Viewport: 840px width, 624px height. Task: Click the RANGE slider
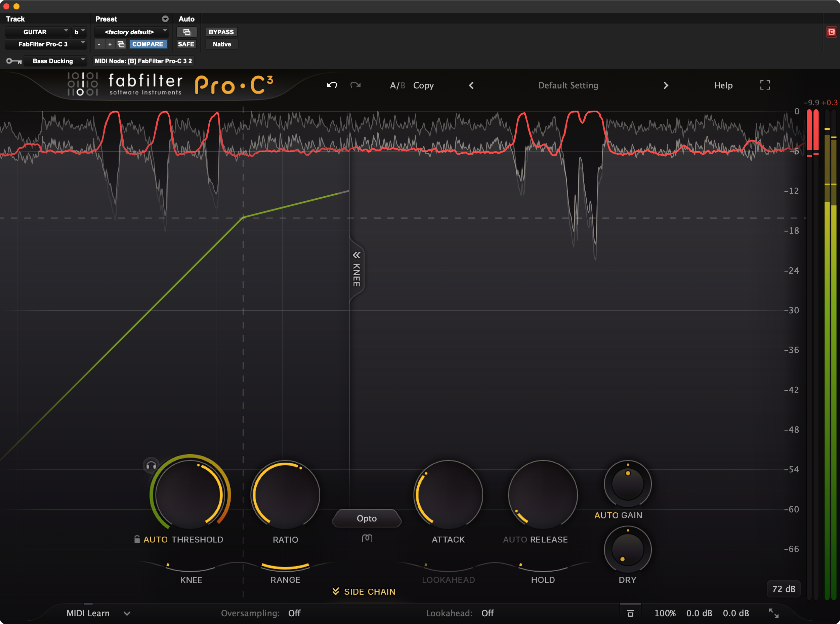click(285, 567)
